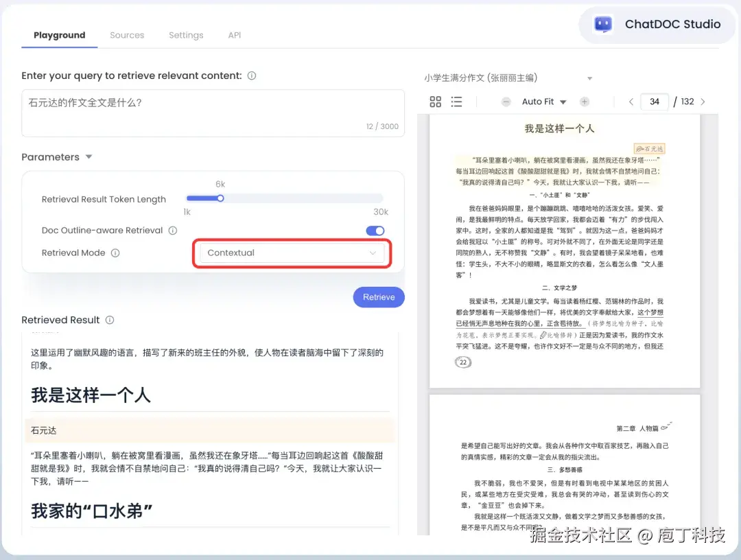741x560 pixels.
Task: Open the Contextual retrieval mode dropdown
Action: (292, 254)
